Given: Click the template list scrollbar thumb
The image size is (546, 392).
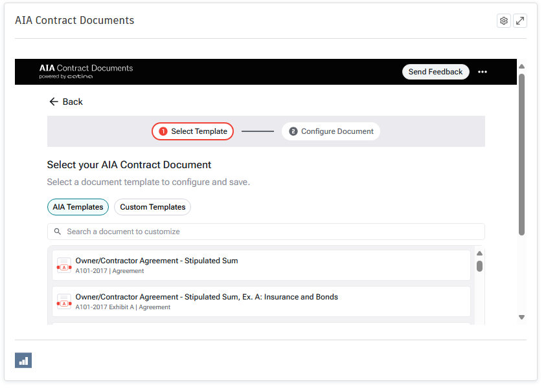Looking at the screenshot, I should [479, 266].
